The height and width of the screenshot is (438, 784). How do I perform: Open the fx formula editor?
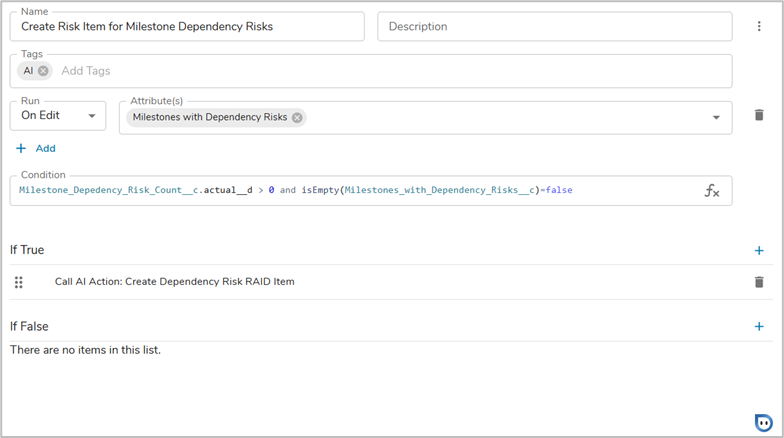click(x=711, y=190)
